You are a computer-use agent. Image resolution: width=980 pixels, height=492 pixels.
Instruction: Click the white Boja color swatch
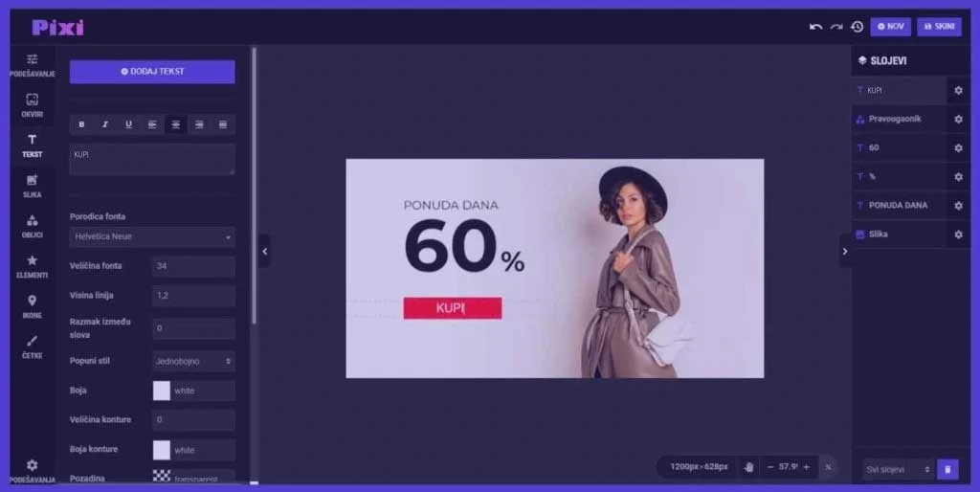(161, 391)
